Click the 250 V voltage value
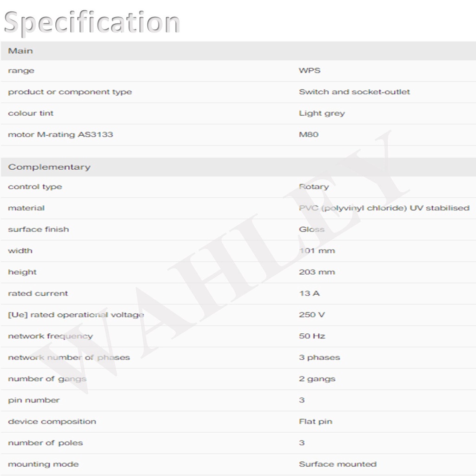This screenshot has height=476, width=476. [x=312, y=315]
